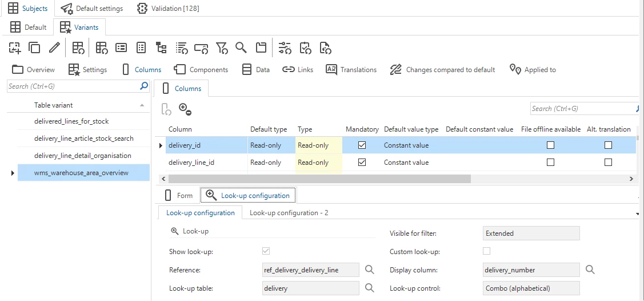Open the Data tab
Screen dimensions: 644x301
(x=255, y=69)
